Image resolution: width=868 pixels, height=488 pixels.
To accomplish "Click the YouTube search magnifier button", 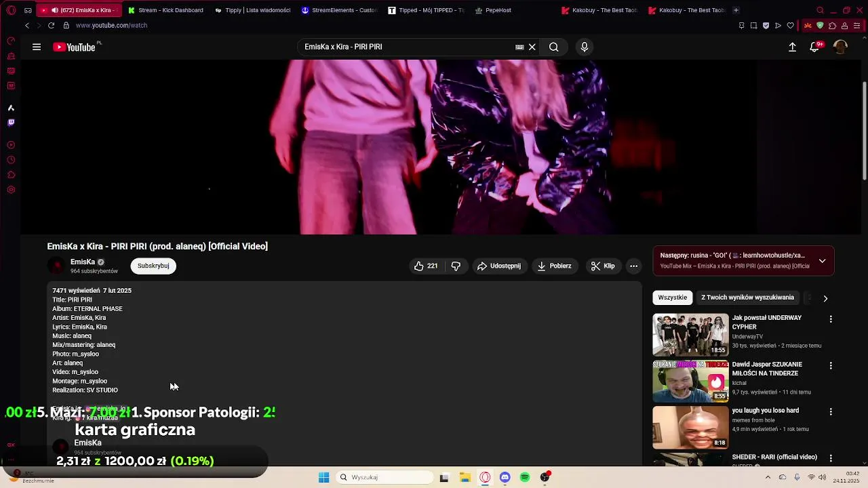I will (554, 47).
